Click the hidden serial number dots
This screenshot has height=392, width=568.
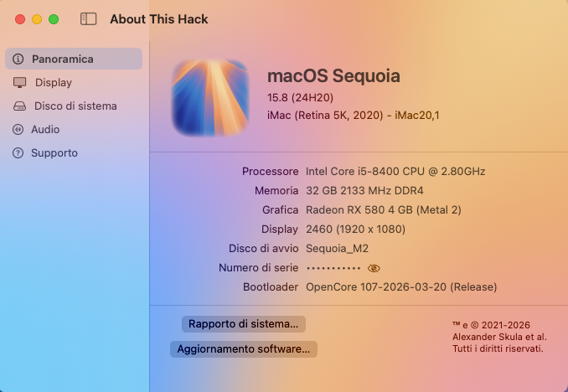click(333, 268)
